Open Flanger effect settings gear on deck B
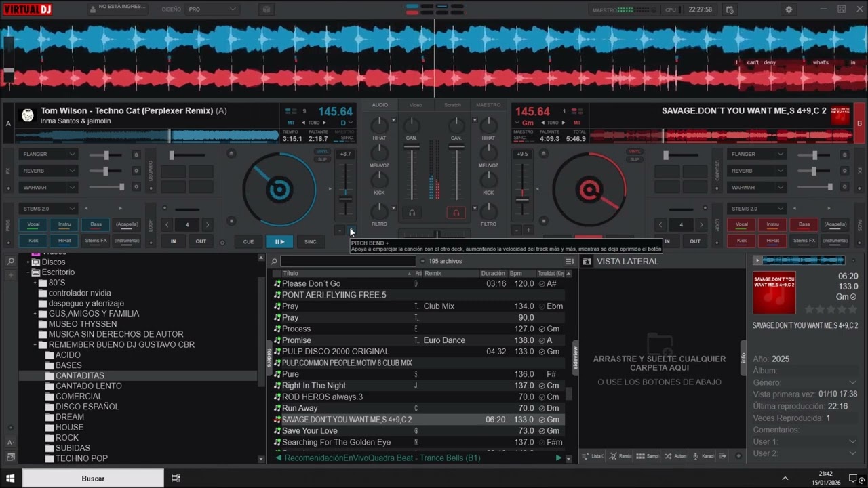Viewport: 868px width, 488px height. [844, 155]
